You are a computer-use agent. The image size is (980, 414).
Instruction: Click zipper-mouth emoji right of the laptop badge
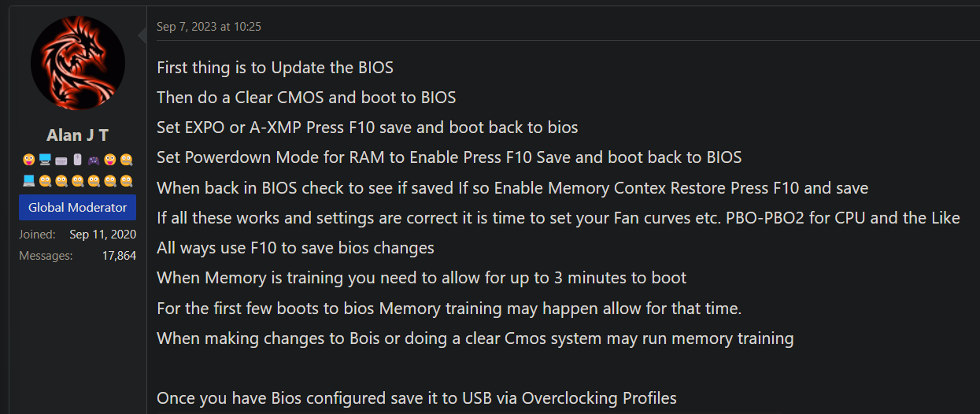[x=46, y=181]
